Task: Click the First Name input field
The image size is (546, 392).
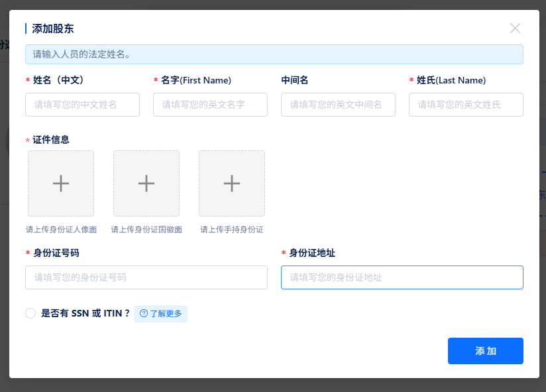Action: tap(210, 105)
